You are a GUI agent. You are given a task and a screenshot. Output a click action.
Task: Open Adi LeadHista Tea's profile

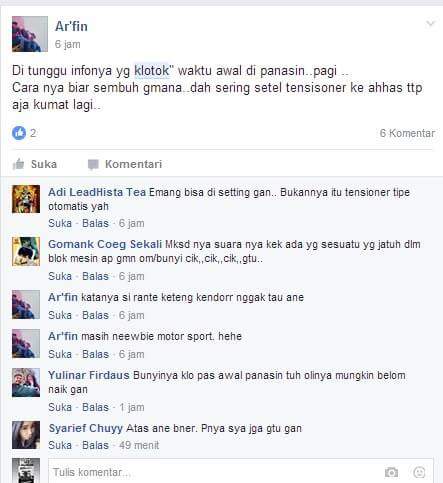[97, 192]
